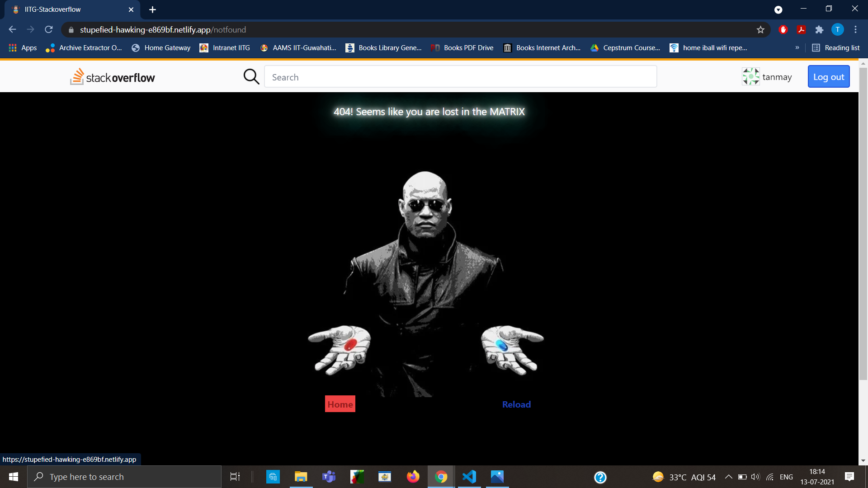Image resolution: width=868 pixels, height=488 pixels.
Task: Click the blue Reload link
Action: (x=516, y=404)
